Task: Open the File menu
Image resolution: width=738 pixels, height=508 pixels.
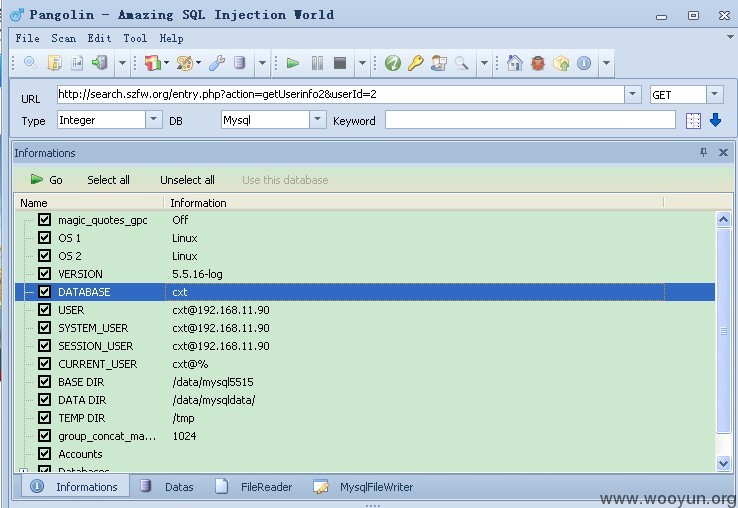Action: click(27, 38)
